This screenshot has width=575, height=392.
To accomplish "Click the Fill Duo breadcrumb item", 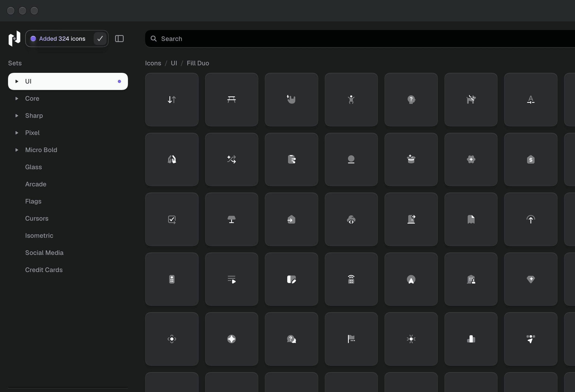I will pos(198,63).
